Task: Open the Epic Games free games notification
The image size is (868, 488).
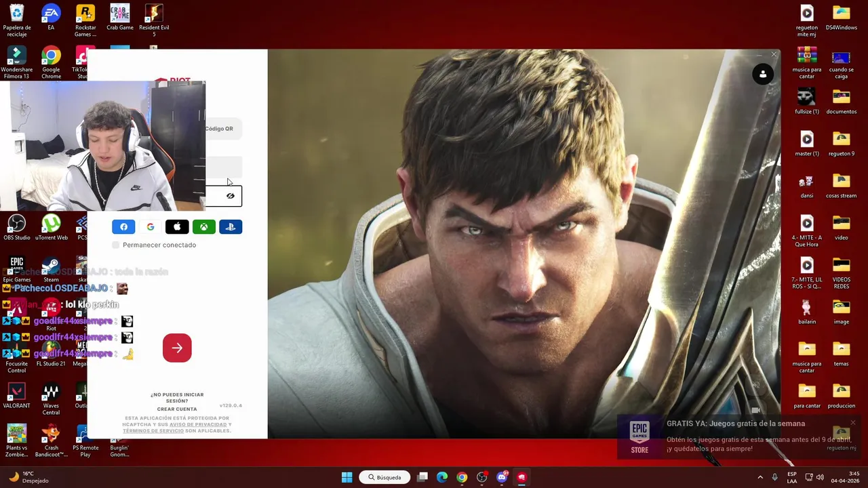Action: pos(739,436)
